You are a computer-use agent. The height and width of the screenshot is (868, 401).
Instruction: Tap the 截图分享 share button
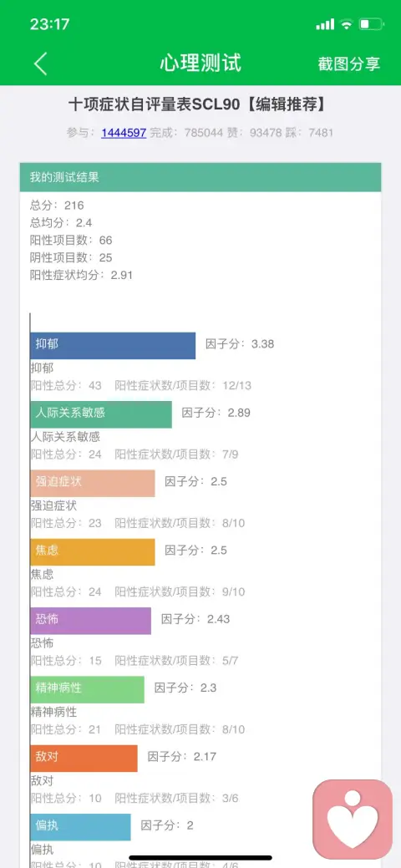click(349, 63)
